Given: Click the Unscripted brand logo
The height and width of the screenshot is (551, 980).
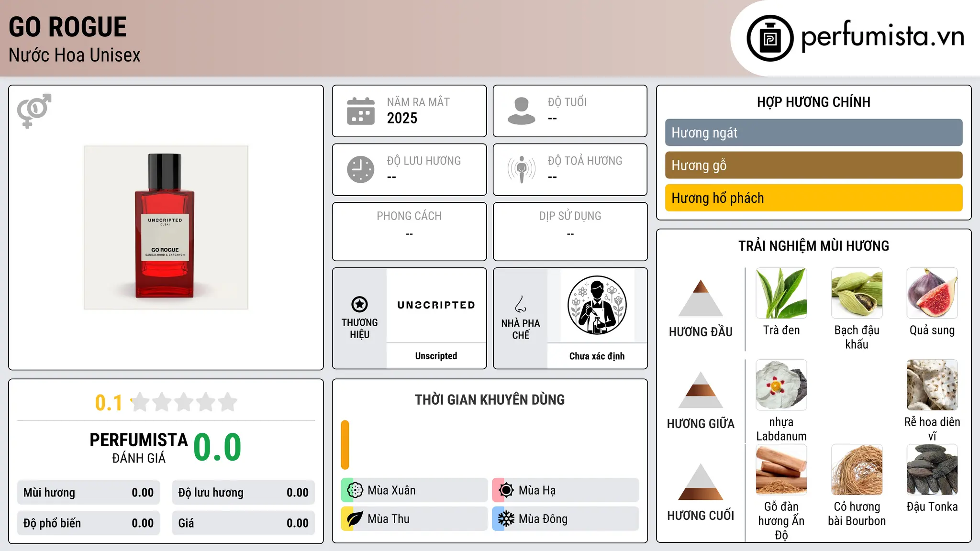Looking at the screenshot, I should [x=436, y=305].
